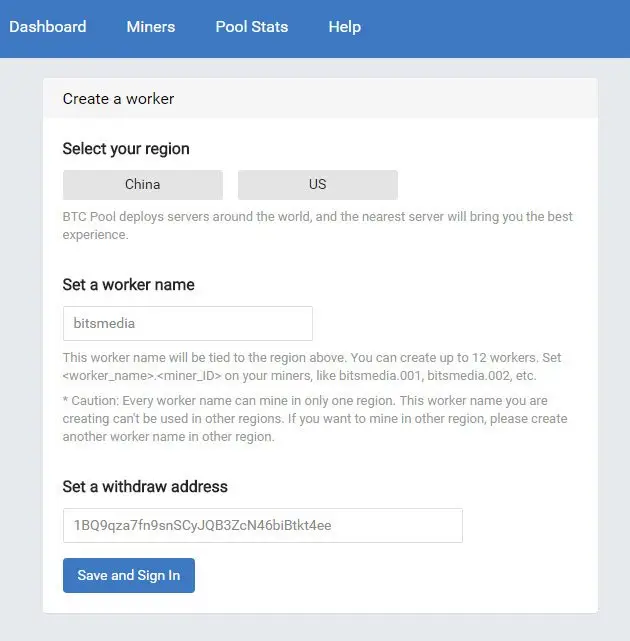Image resolution: width=630 pixels, height=641 pixels.
Task: Open Pool Stats in navigation bar
Action: [x=252, y=27]
